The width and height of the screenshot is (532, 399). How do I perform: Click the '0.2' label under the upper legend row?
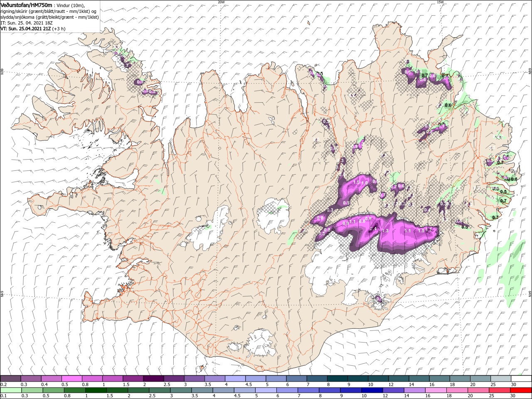point(3,384)
